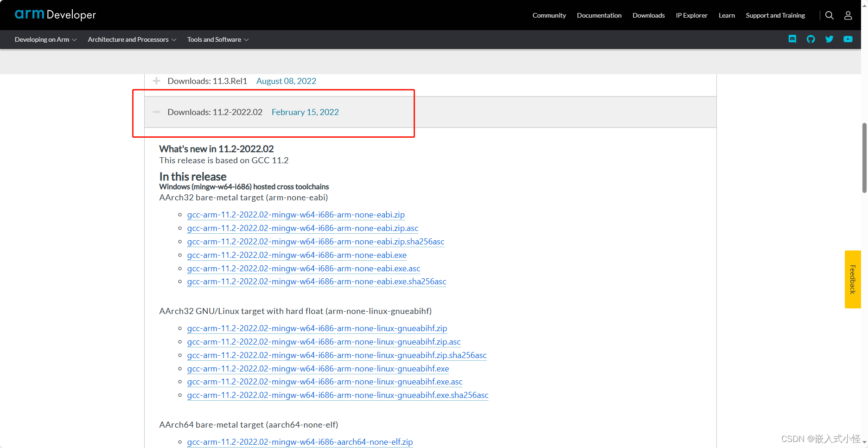This screenshot has width=868, height=448.
Task: Open arm-none-eabi.zip.sha256asc link
Action: click(x=316, y=242)
